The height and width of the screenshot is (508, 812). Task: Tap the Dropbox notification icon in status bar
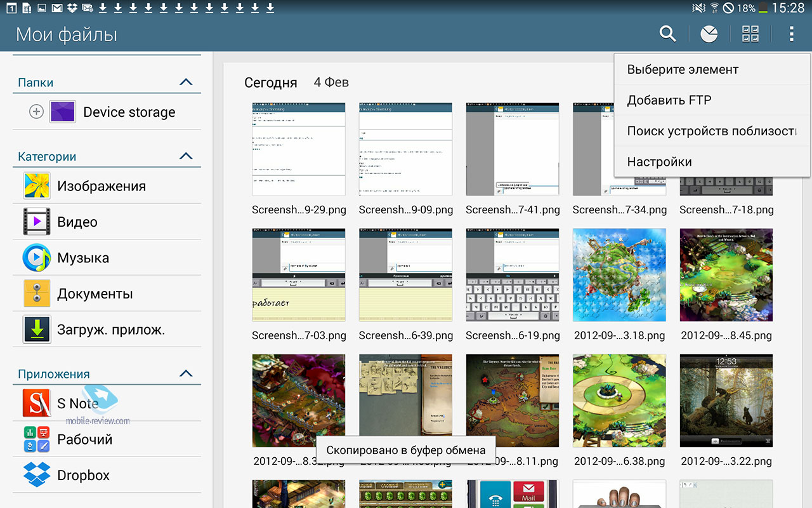pos(72,8)
